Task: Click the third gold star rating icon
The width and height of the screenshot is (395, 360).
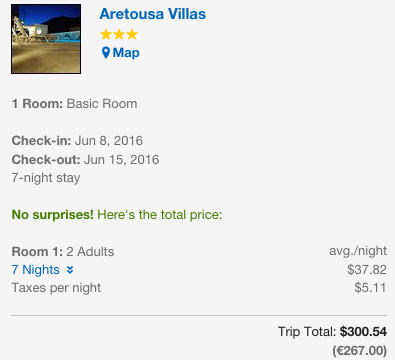Action: (132, 34)
